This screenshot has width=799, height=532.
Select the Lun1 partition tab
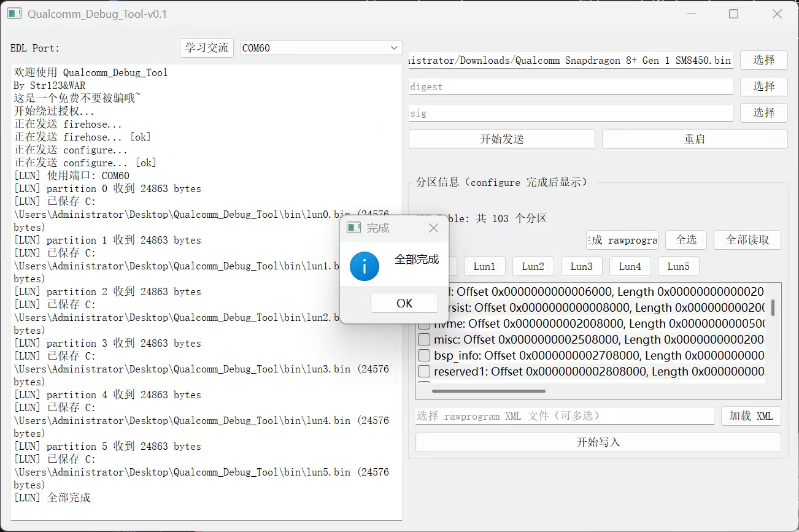tap(484, 266)
